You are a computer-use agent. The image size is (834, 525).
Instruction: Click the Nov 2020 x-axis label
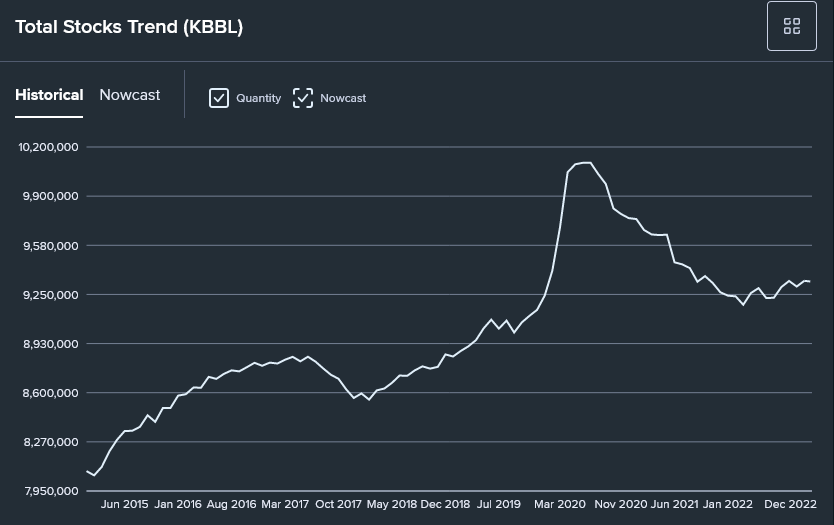(x=621, y=504)
